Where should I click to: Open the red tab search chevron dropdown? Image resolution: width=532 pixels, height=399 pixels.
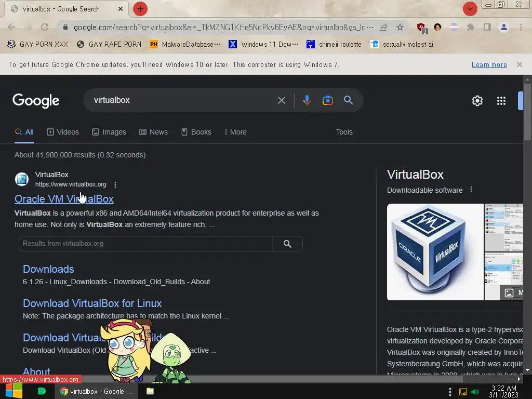click(x=470, y=9)
